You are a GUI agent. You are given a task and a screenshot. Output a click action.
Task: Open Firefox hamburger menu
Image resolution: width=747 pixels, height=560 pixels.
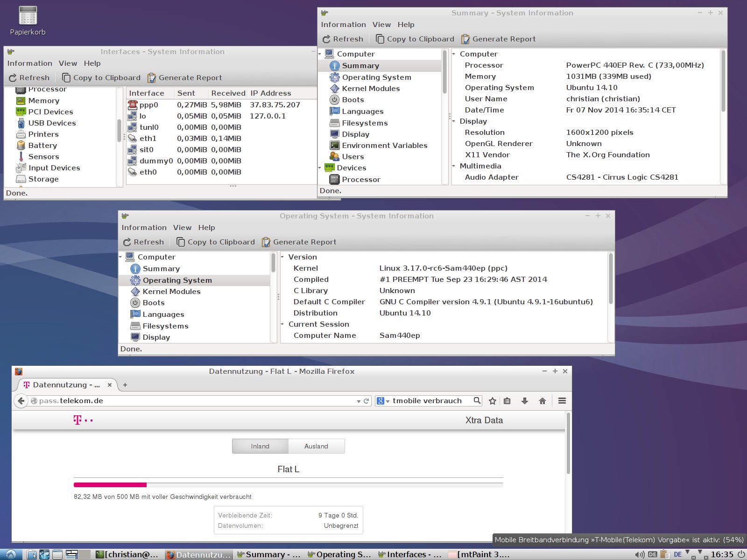coord(562,401)
